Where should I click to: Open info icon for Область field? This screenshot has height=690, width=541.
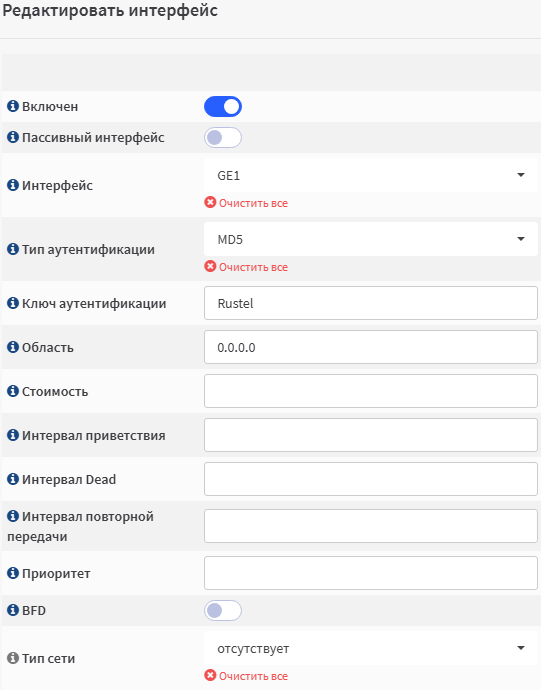[13, 347]
